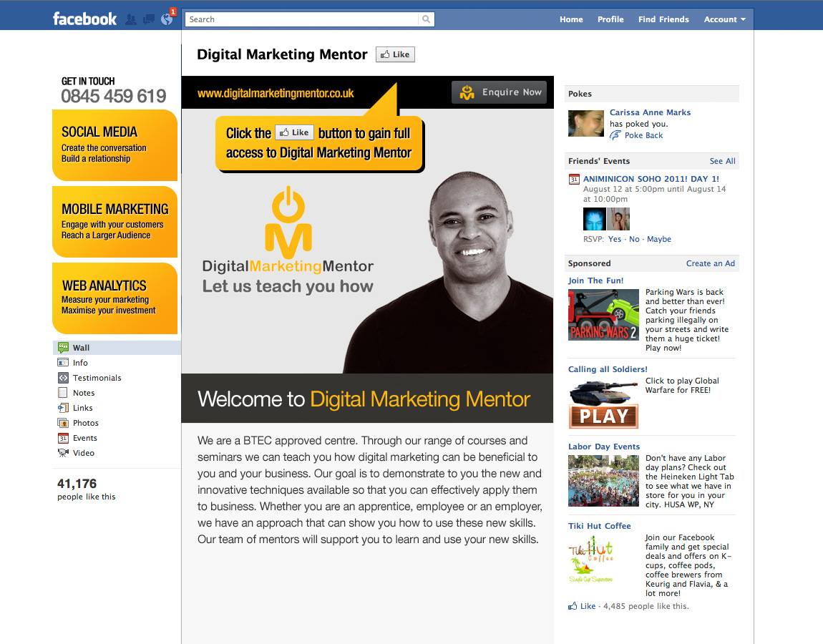Click the Testimonials sidebar icon
Screen dimensions: 823x644
[x=63, y=377]
